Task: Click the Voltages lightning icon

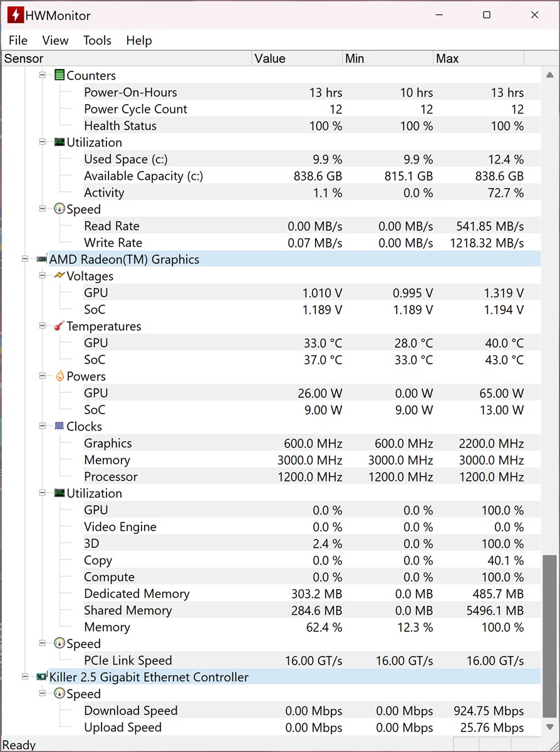Action: (60, 276)
